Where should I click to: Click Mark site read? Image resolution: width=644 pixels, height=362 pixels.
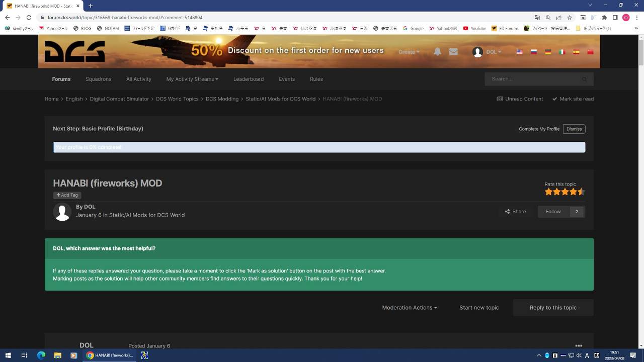573,99
